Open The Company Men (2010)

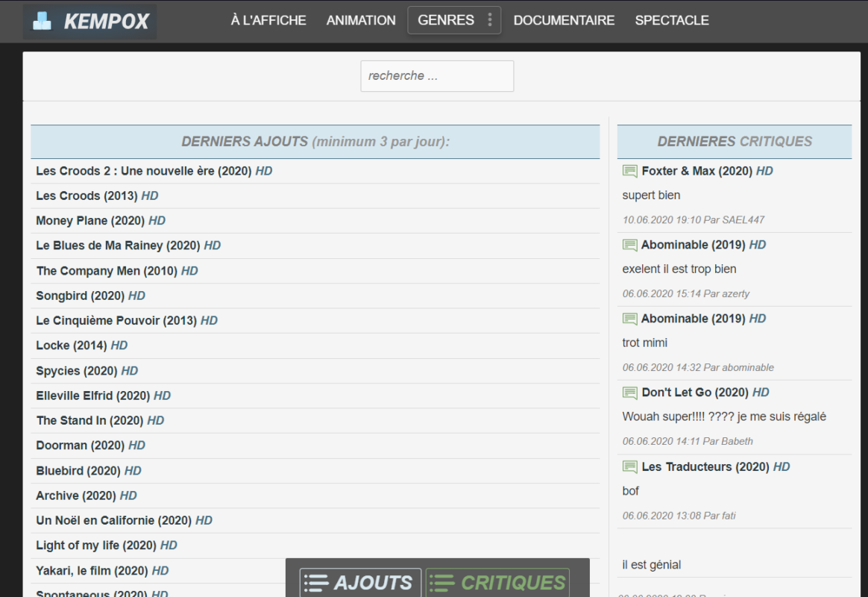coord(117,271)
